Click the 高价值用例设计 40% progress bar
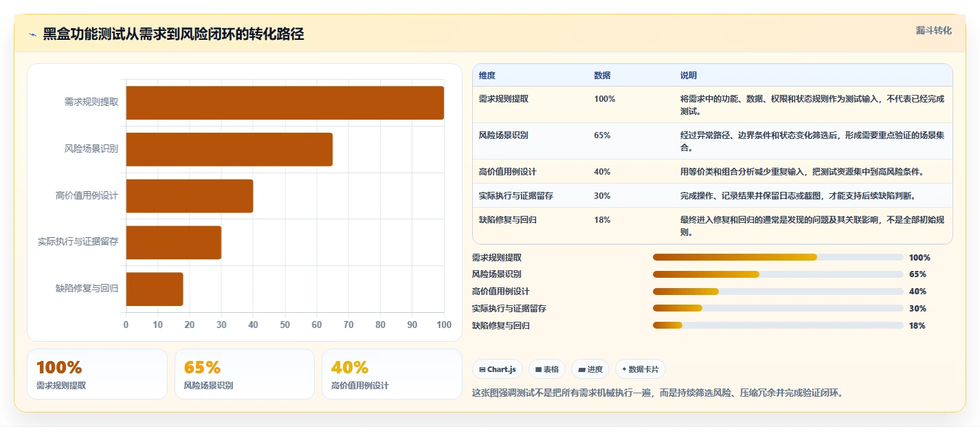This screenshot has height=427, width=980. click(x=778, y=292)
